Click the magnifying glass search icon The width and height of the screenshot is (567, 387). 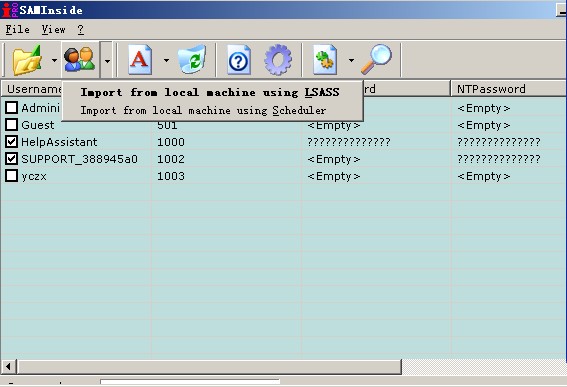pos(376,59)
